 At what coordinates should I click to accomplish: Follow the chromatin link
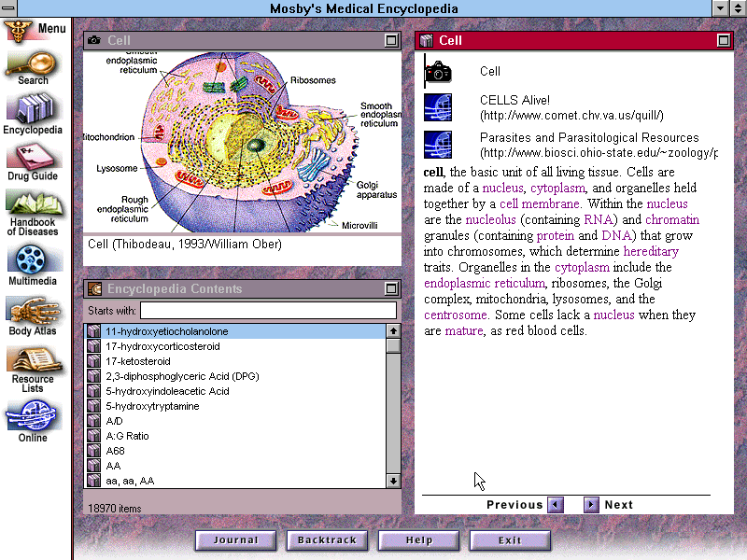pyautogui.click(x=672, y=219)
